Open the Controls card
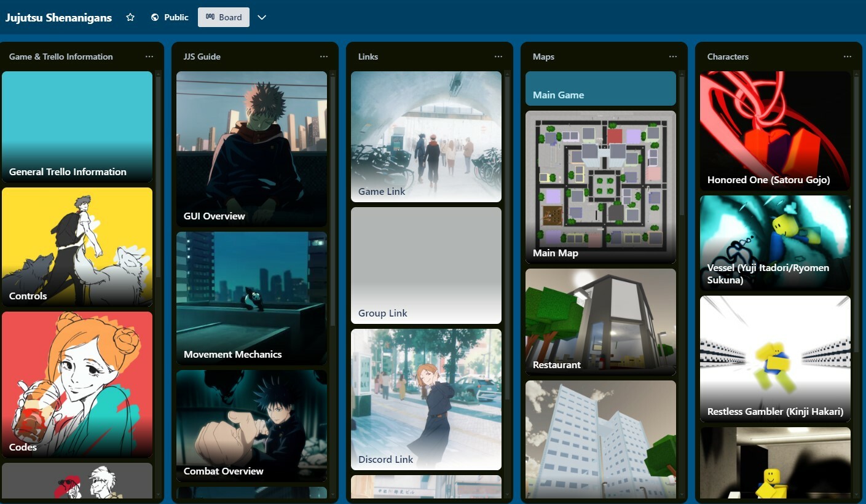 pos(77,246)
